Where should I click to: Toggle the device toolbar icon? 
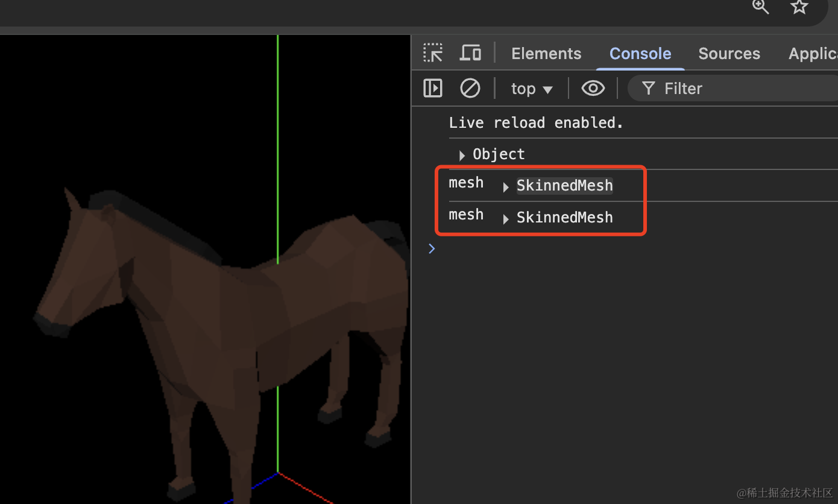tap(470, 53)
